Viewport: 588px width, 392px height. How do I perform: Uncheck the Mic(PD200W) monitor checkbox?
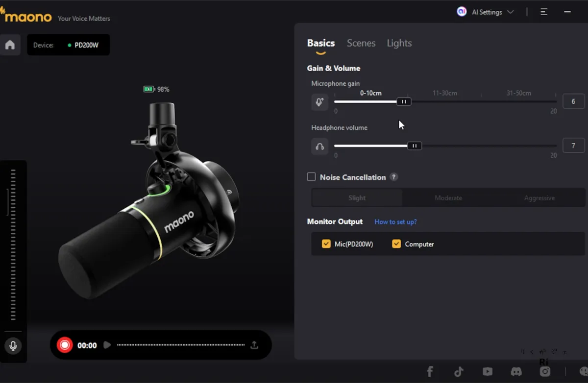[326, 244]
